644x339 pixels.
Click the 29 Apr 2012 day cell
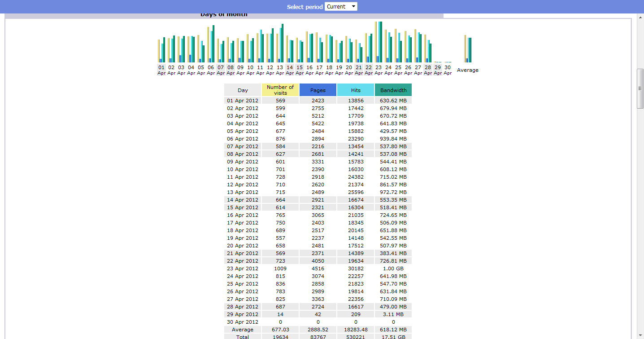(x=243, y=314)
